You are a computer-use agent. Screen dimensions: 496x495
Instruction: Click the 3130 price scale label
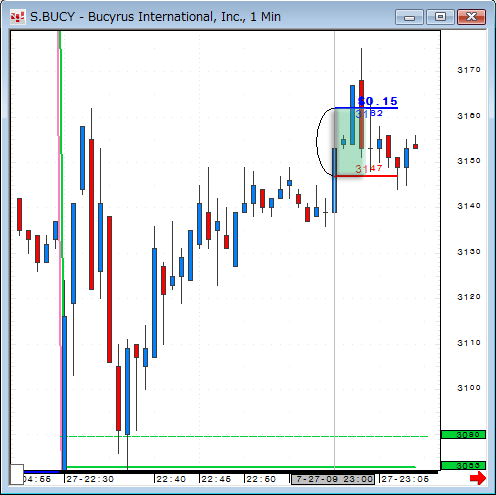pyautogui.click(x=469, y=252)
